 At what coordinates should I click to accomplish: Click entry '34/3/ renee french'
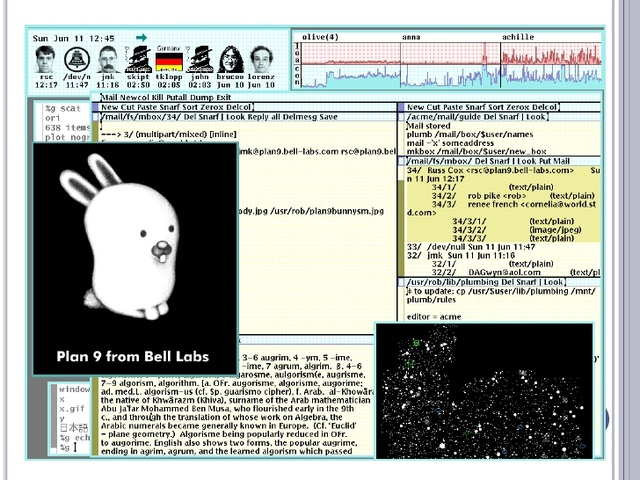point(503,209)
